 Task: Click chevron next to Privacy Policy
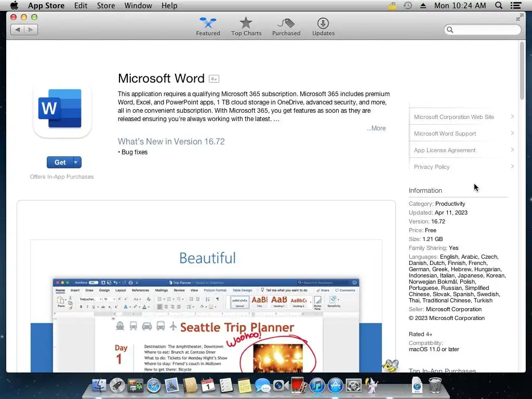[x=512, y=167]
